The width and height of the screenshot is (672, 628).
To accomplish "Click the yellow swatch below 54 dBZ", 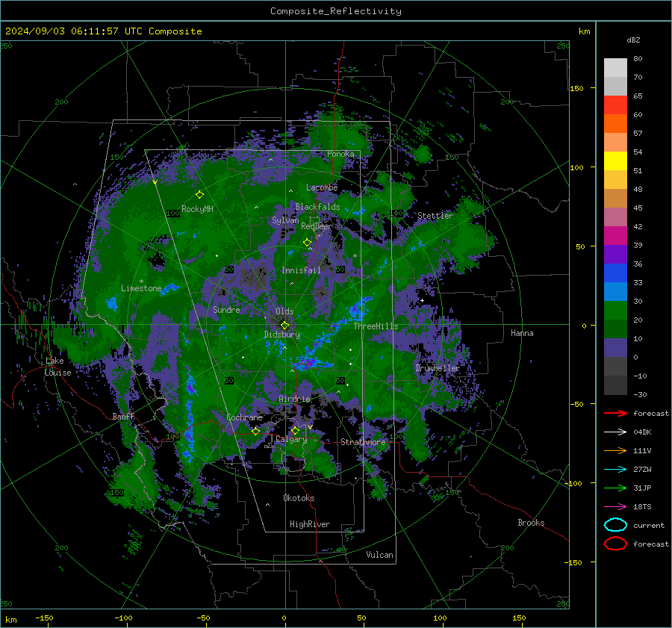I will [615, 161].
